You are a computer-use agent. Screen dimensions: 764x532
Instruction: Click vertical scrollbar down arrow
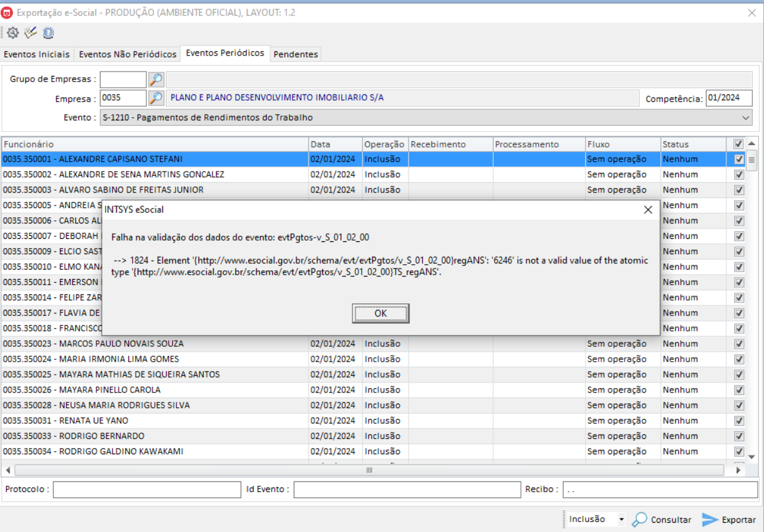tap(752, 457)
